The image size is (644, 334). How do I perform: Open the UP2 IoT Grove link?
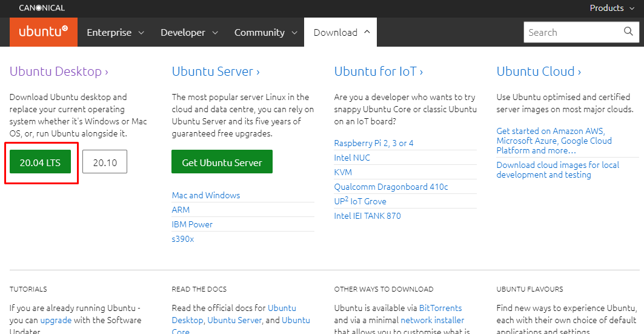click(x=360, y=201)
